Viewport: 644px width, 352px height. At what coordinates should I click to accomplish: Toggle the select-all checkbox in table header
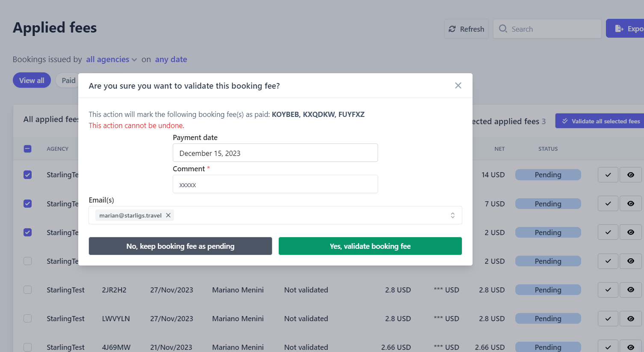pyautogui.click(x=27, y=149)
